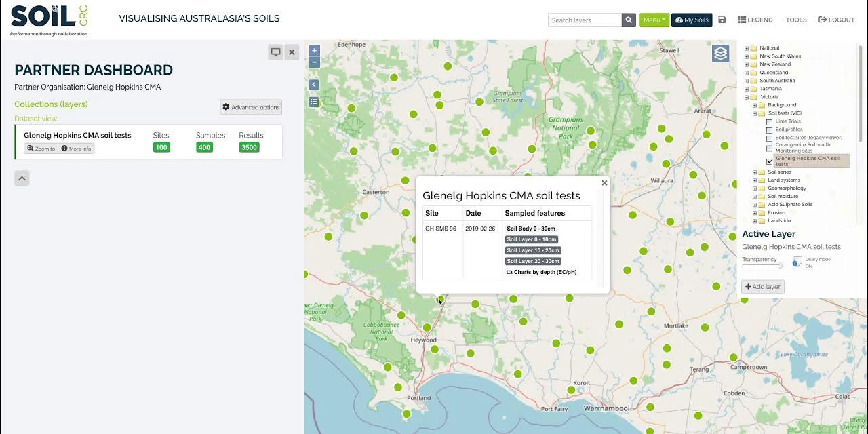Click Zoom to for Glenelg Hopkins dataset
Viewport: 868px width, 434px height.
[x=41, y=149]
